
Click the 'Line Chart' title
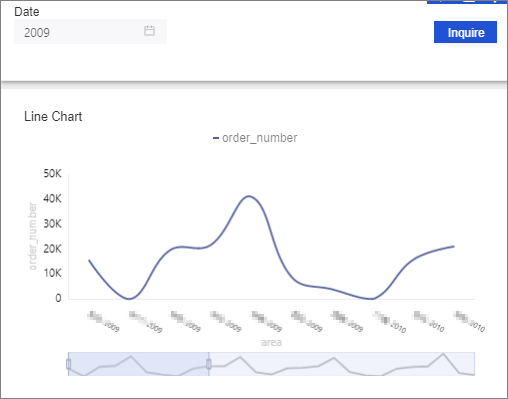(x=53, y=117)
